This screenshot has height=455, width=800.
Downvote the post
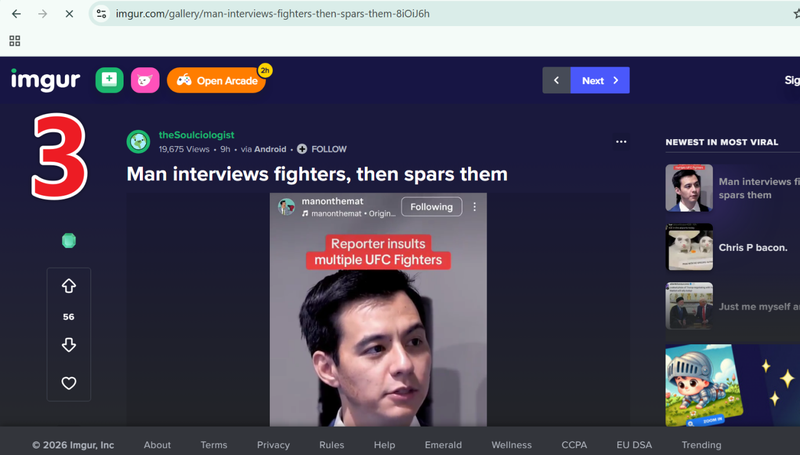(x=69, y=345)
